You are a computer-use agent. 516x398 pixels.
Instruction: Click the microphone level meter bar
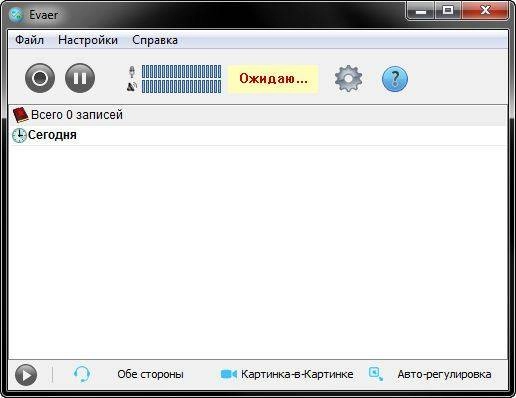pyautogui.click(x=181, y=71)
